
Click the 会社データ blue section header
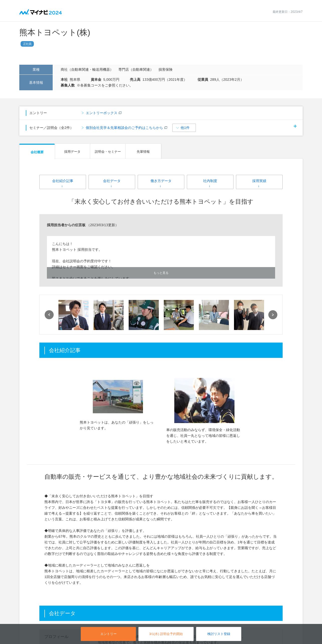[161, 613]
